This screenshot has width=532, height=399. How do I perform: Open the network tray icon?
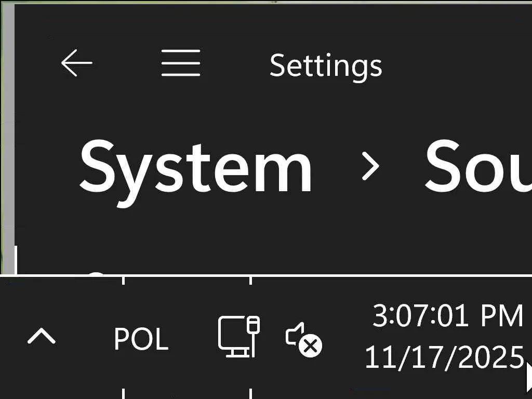point(238,337)
